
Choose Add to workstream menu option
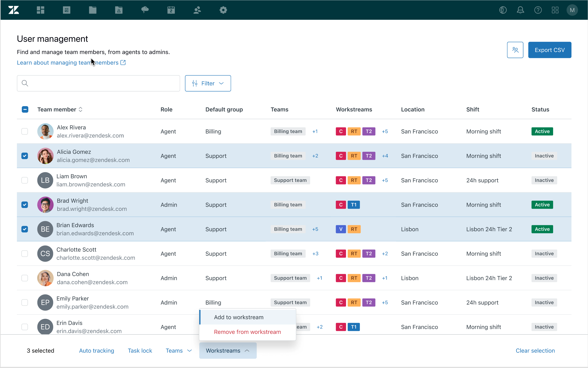click(x=239, y=317)
